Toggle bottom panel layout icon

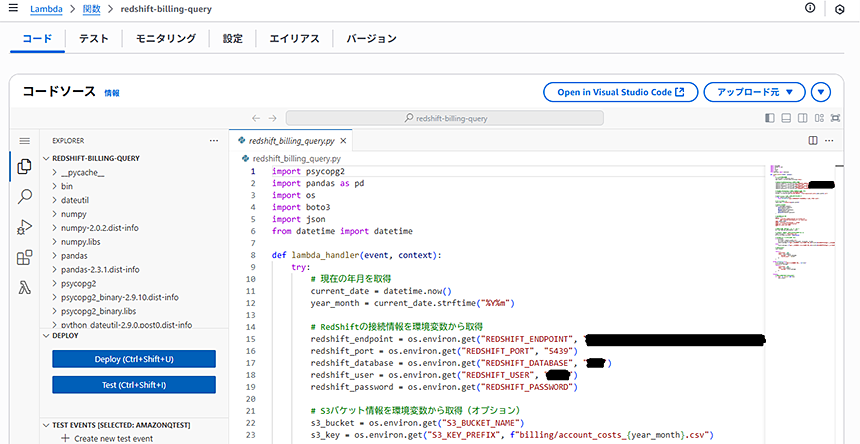(x=786, y=118)
